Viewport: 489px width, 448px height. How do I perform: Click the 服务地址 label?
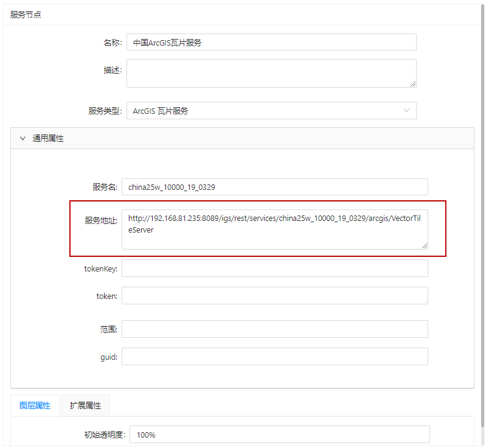coord(101,220)
